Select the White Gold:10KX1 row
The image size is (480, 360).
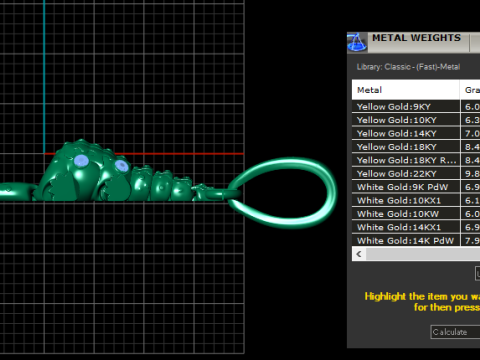tap(416, 200)
